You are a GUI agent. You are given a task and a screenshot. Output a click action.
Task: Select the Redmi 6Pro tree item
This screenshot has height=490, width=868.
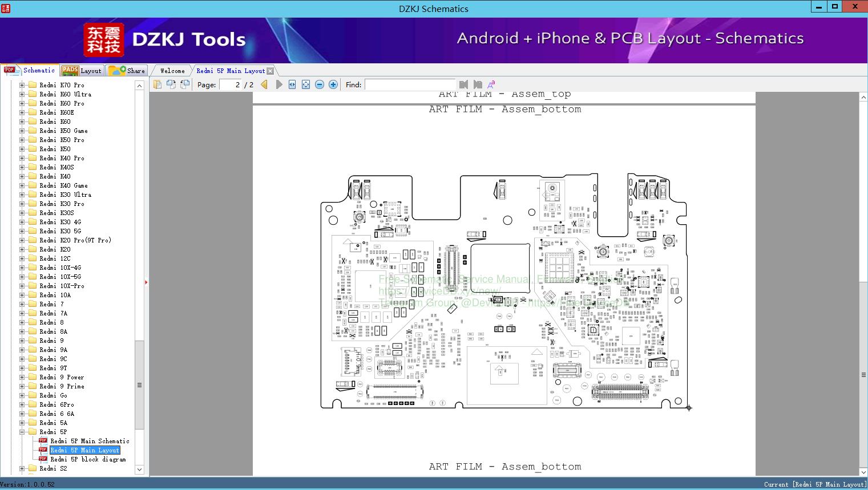coord(56,404)
